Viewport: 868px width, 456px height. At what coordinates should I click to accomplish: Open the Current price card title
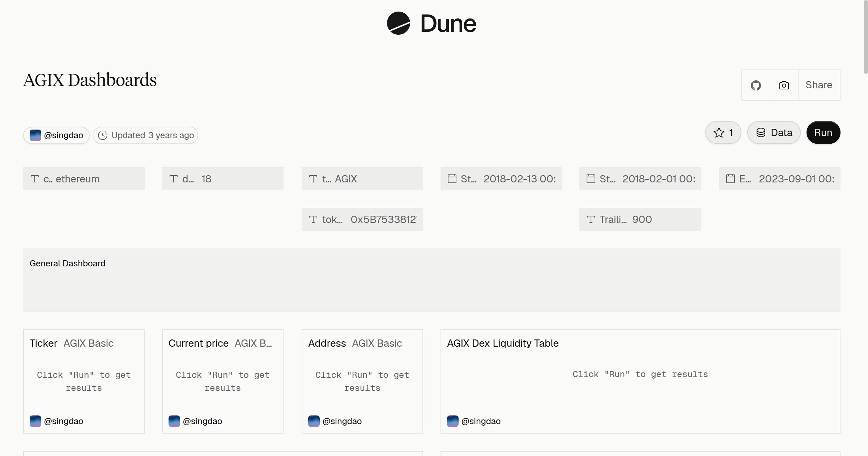[199, 343]
